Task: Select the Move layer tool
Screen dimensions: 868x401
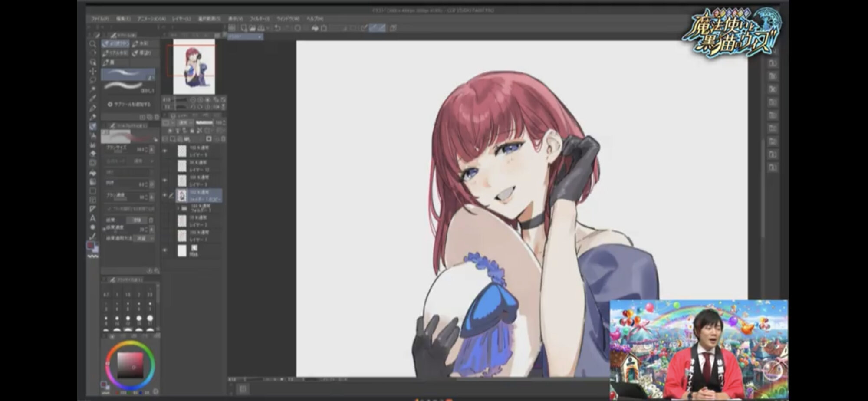Action: (x=92, y=71)
